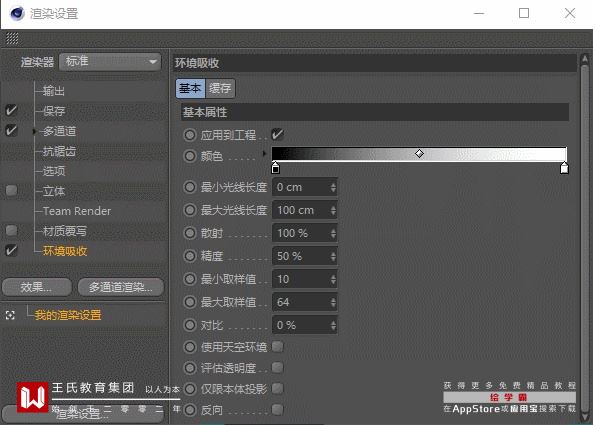593x425 pixels.
Task: Toggle the animation dot for 精度
Action: [x=190, y=256]
